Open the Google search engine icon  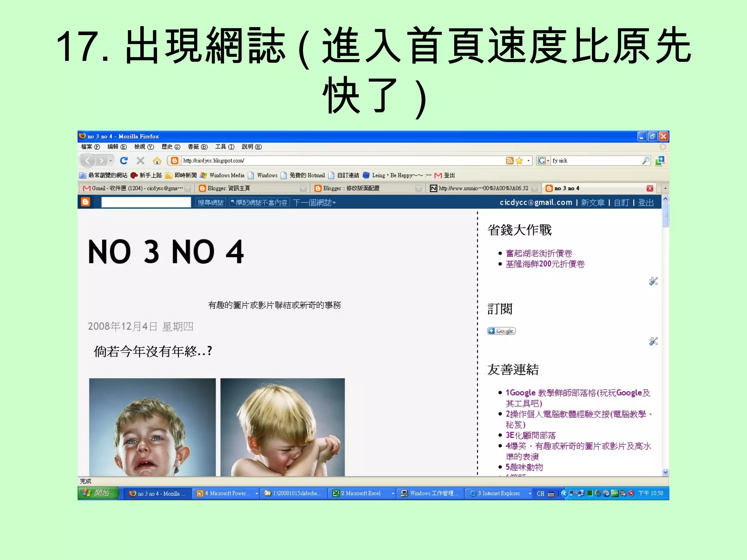(542, 161)
